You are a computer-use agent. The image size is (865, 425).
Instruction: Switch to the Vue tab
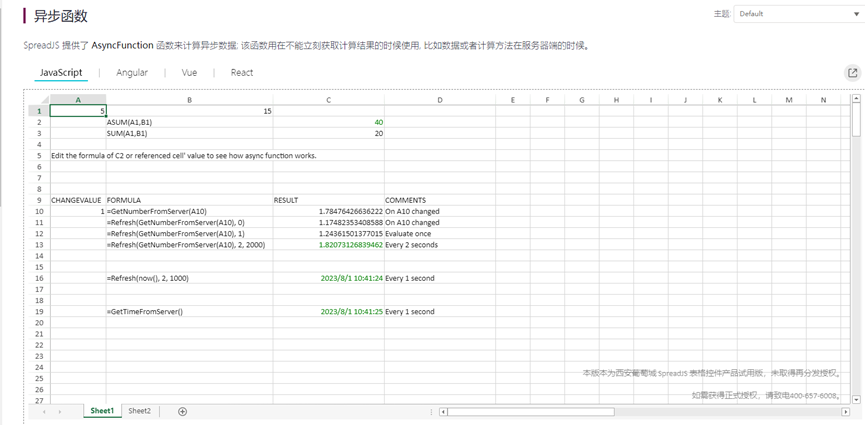[x=189, y=72]
